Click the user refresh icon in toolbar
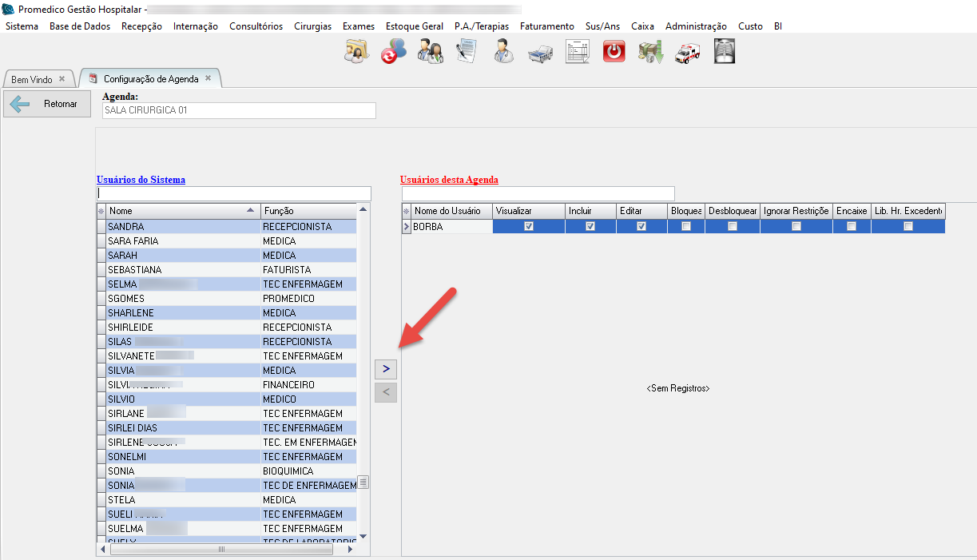This screenshot has height=560, width=977. [x=393, y=52]
